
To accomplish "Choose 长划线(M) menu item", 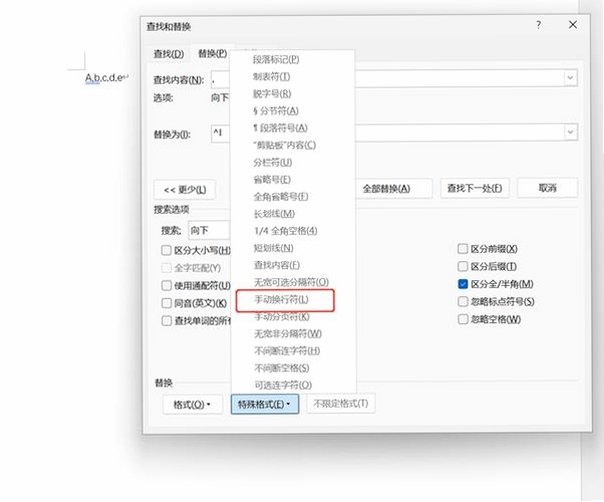I will tap(293, 213).
